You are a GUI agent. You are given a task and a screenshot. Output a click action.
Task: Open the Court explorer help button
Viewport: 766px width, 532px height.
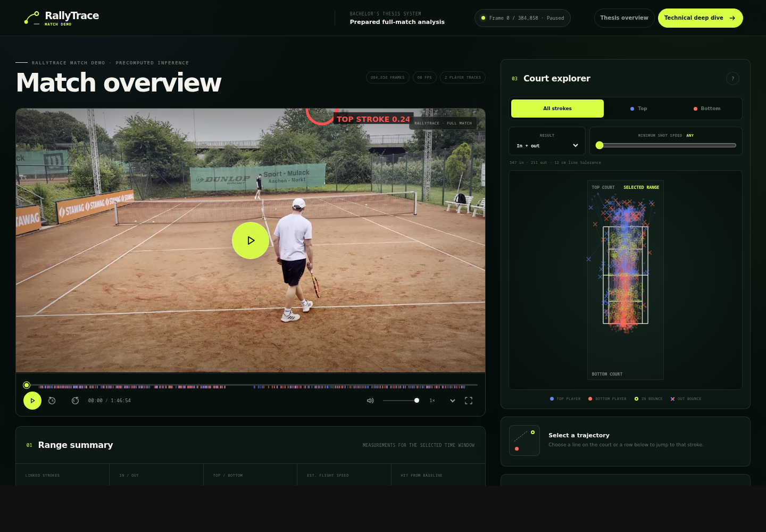[732, 79]
